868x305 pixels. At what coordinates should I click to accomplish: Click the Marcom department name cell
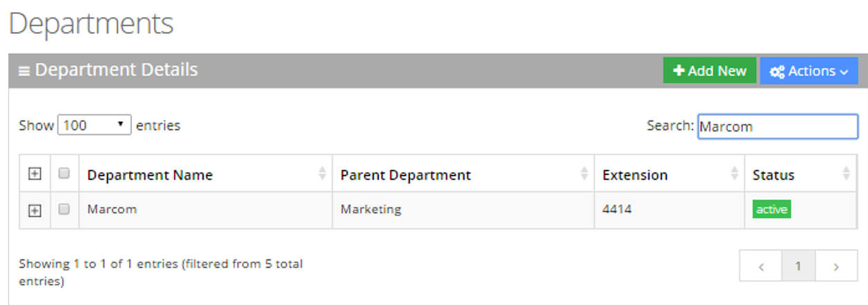(x=112, y=209)
